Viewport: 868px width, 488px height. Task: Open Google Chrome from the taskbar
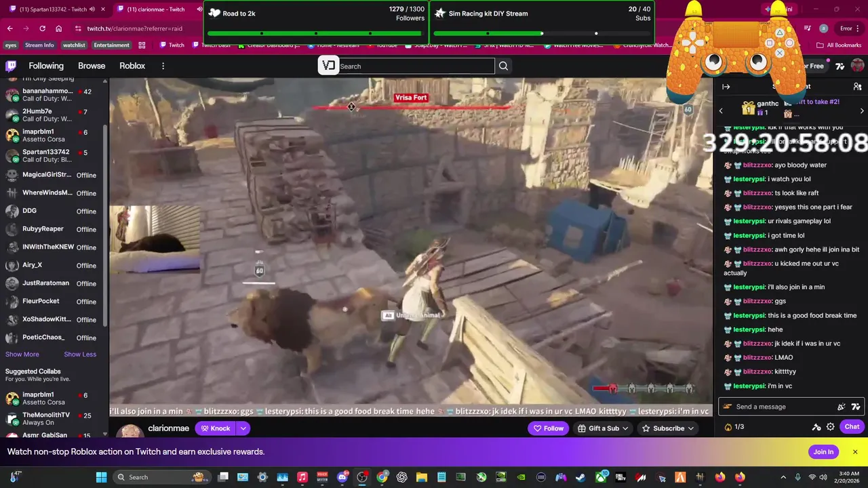[382, 477]
